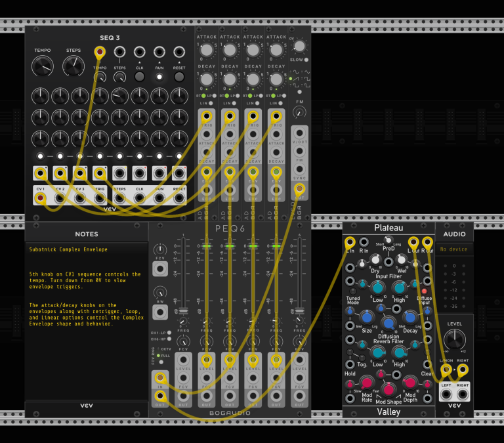Toggle PEQ6 CH6-HP switch
The height and width of the screenshot is (443, 504).
pyautogui.click(x=169, y=339)
